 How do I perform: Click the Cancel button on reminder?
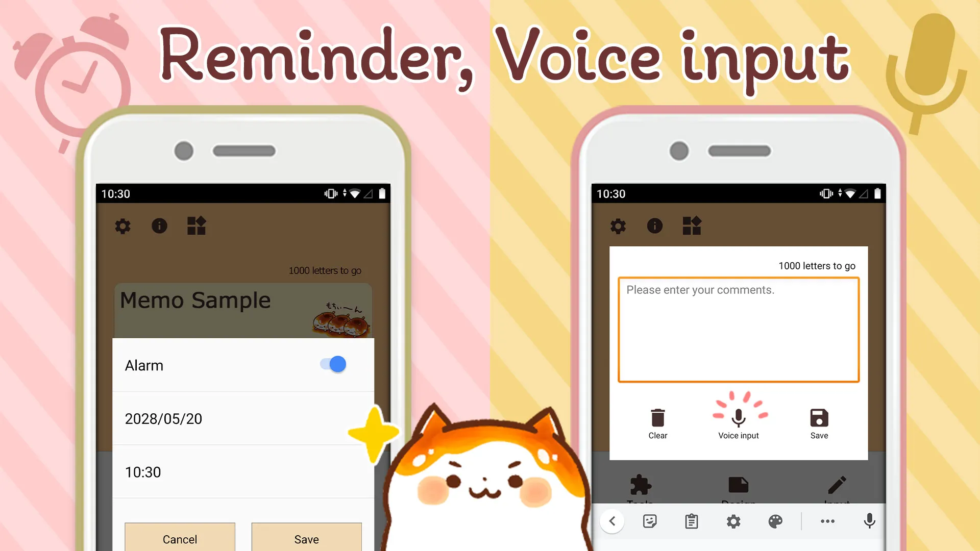pos(180,539)
